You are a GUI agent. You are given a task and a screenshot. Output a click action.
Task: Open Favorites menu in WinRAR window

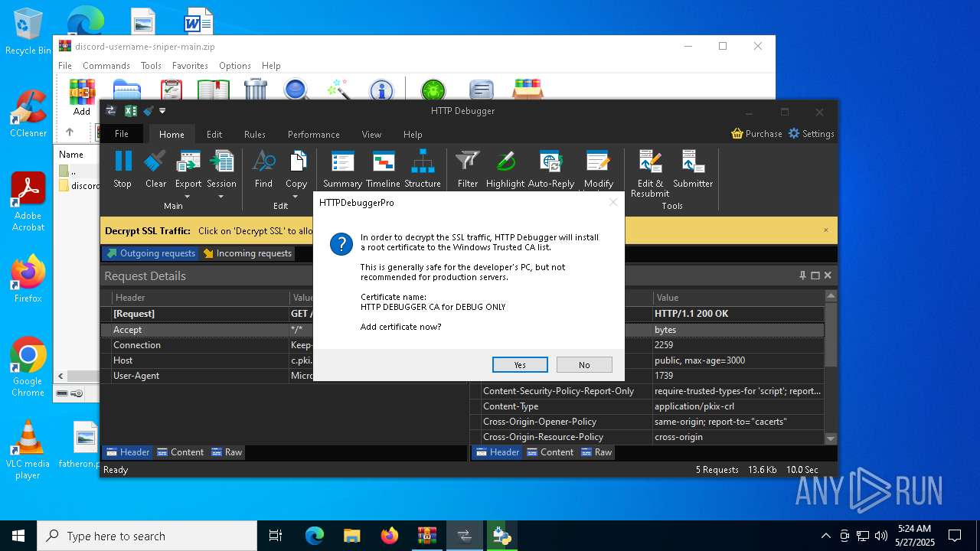pyautogui.click(x=190, y=66)
